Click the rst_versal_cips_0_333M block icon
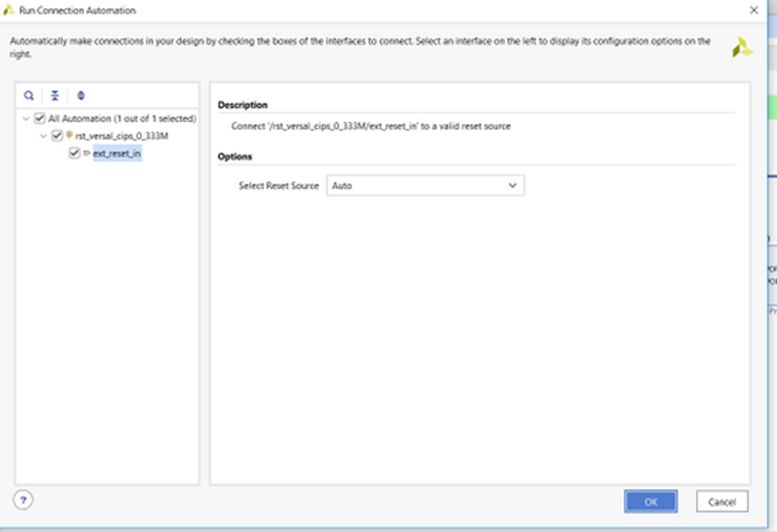 point(70,136)
